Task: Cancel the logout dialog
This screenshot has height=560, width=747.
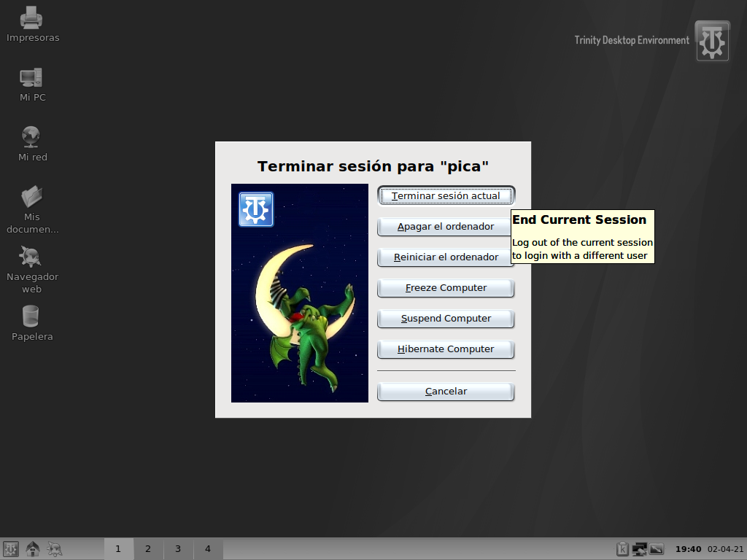Action: [x=446, y=392]
